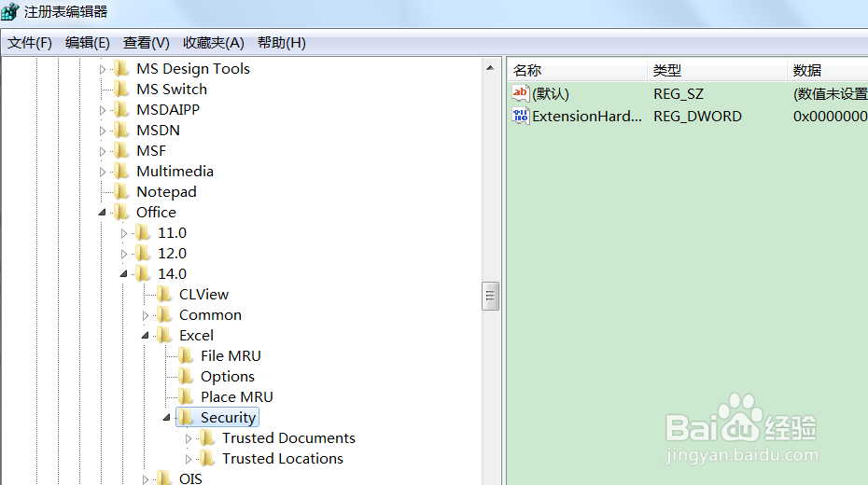This screenshot has width=868, height=485.
Task: Click the Security folder icon
Action: (x=186, y=417)
